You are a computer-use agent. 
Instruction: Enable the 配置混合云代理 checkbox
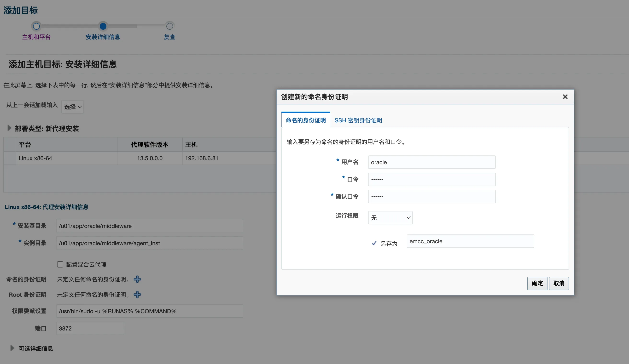click(x=60, y=264)
